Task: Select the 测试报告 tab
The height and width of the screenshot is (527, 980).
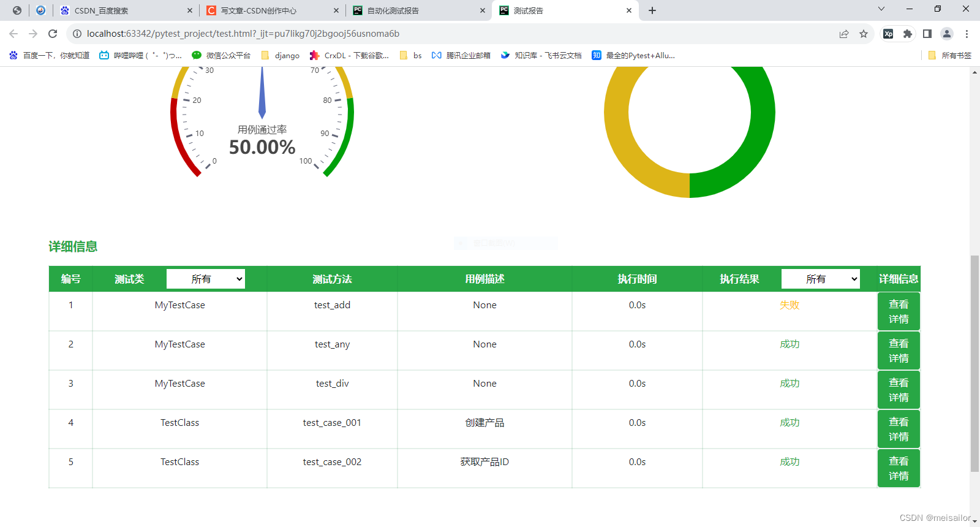Action: point(565,10)
